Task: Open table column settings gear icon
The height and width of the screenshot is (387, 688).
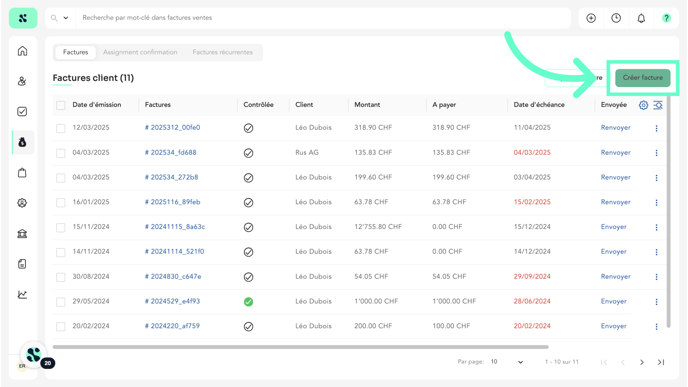Action: 643,105
